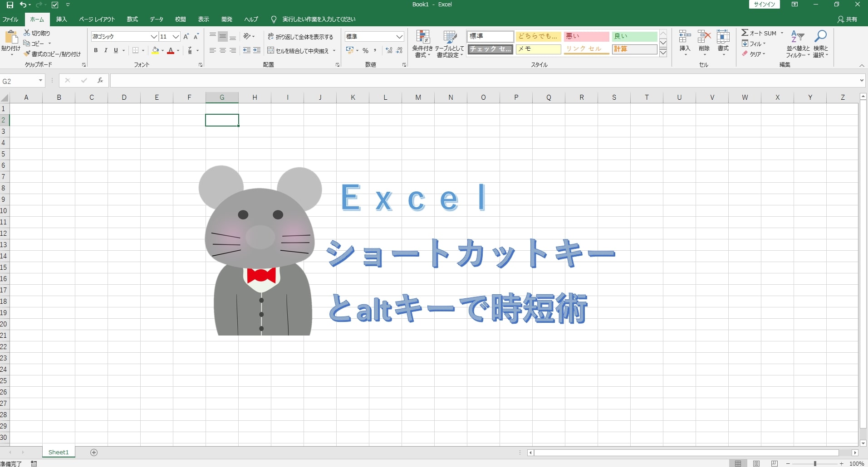Switch to Page Layout view in status bar
This screenshot has width=868, height=467.
[756, 463]
